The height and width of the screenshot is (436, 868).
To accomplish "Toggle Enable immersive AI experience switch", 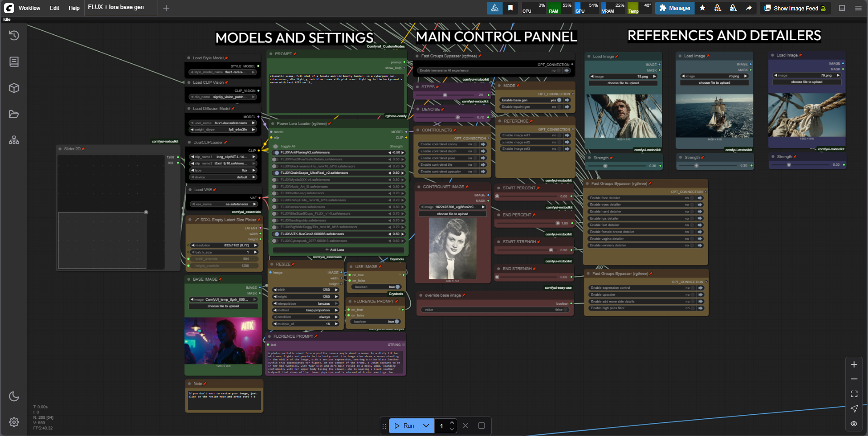I will pos(559,71).
